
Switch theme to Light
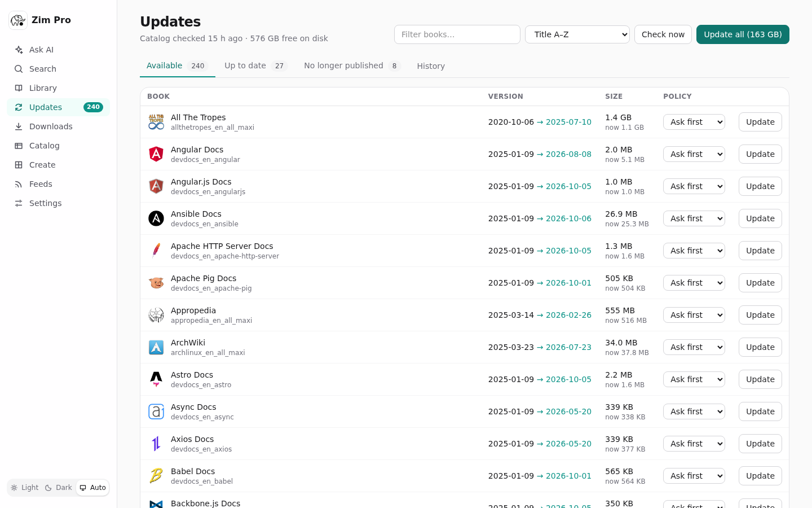(x=25, y=488)
